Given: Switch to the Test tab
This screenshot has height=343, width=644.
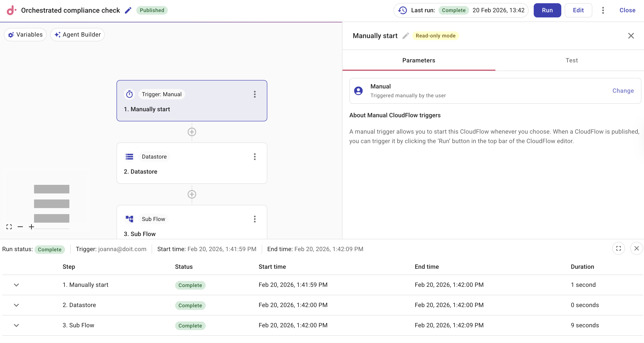Looking at the screenshot, I should pyautogui.click(x=572, y=60).
